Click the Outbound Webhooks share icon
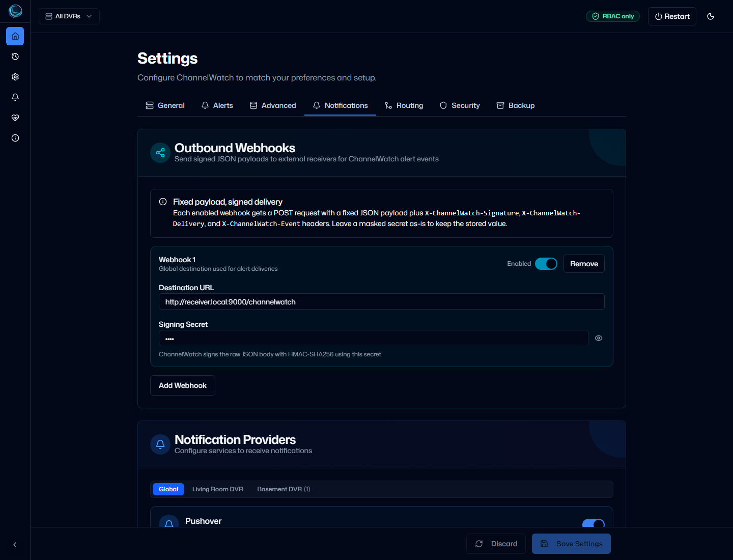 tap(160, 153)
